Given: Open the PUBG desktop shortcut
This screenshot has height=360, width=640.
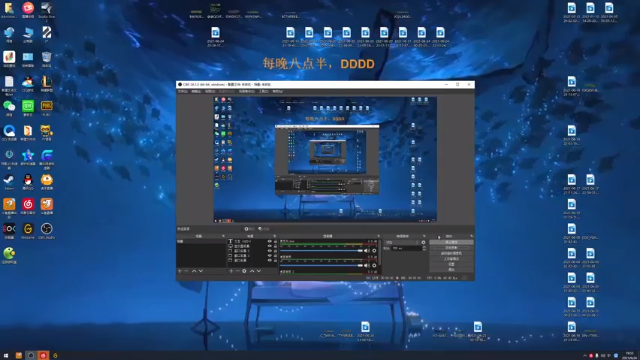Looking at the screenshot, I should point(47,108).
